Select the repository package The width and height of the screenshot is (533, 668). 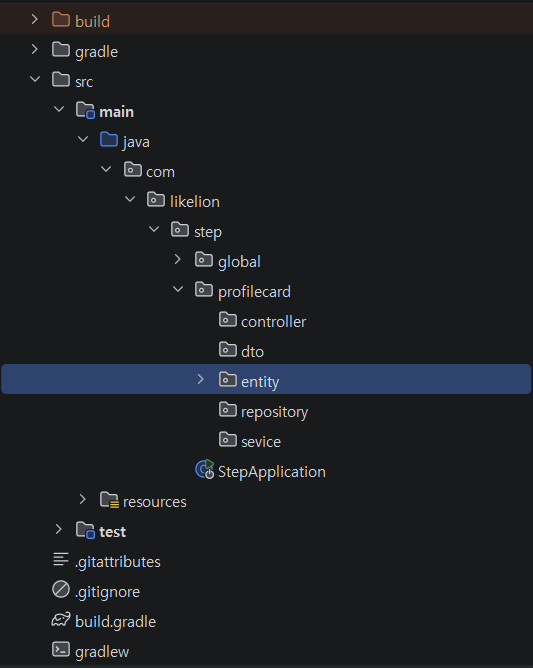(263, 411)
